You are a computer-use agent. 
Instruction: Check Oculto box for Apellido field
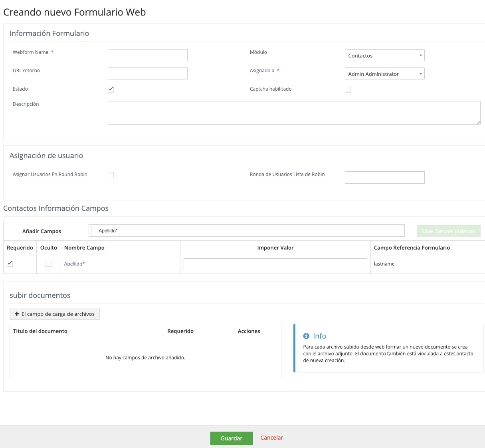(48, 264)
